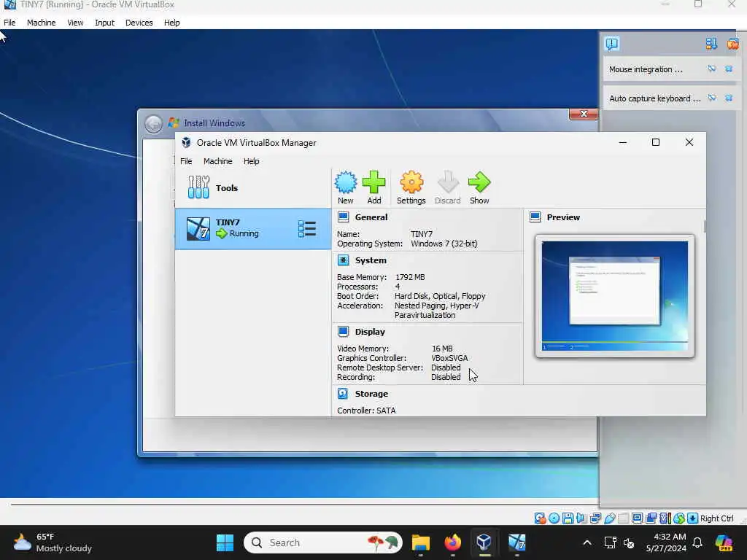Open the TINY7 machine tools list icon
Image resolution: width=747 pixels, height=560 pixels.
(x=307, y=229)
